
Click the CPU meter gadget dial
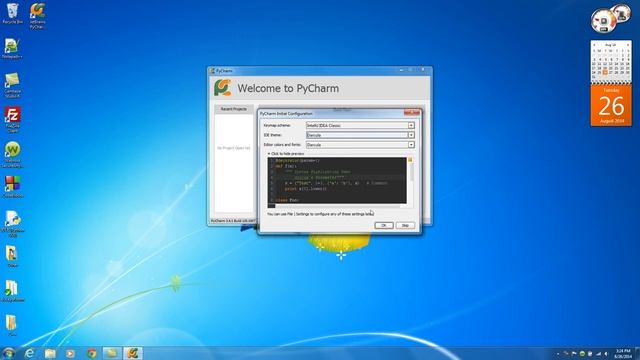point(604,21)
